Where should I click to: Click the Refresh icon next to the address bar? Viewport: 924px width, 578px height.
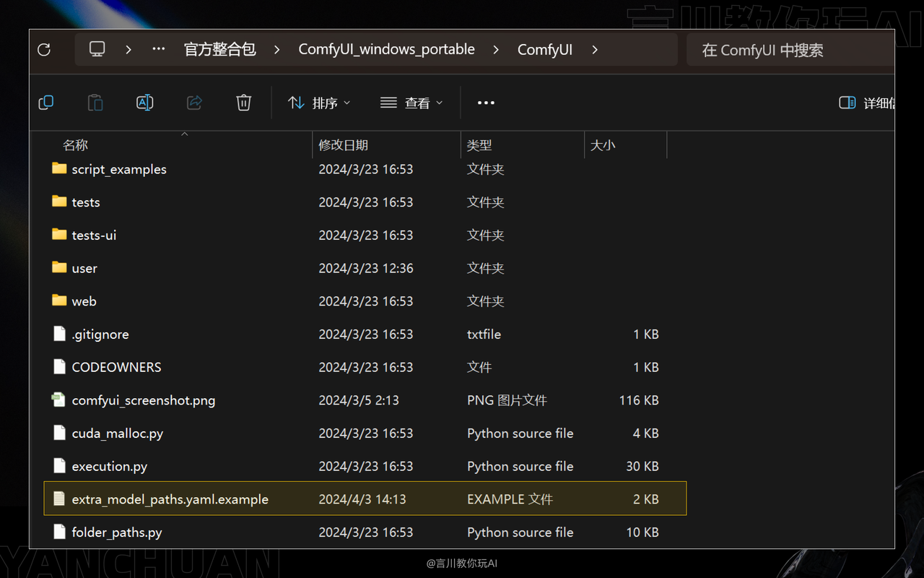tap(43, 49)
